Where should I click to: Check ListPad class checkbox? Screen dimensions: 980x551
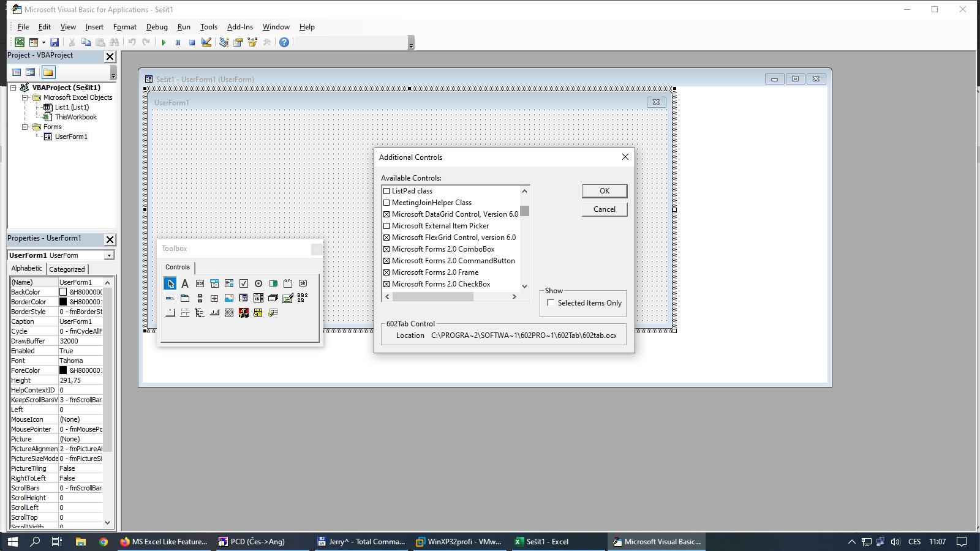point(386,191)
